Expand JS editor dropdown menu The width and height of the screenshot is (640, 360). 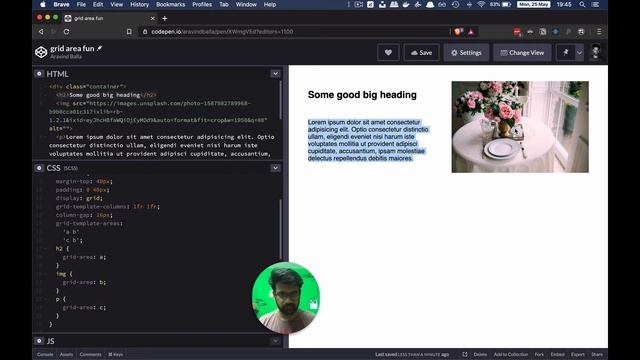[276, 340]
